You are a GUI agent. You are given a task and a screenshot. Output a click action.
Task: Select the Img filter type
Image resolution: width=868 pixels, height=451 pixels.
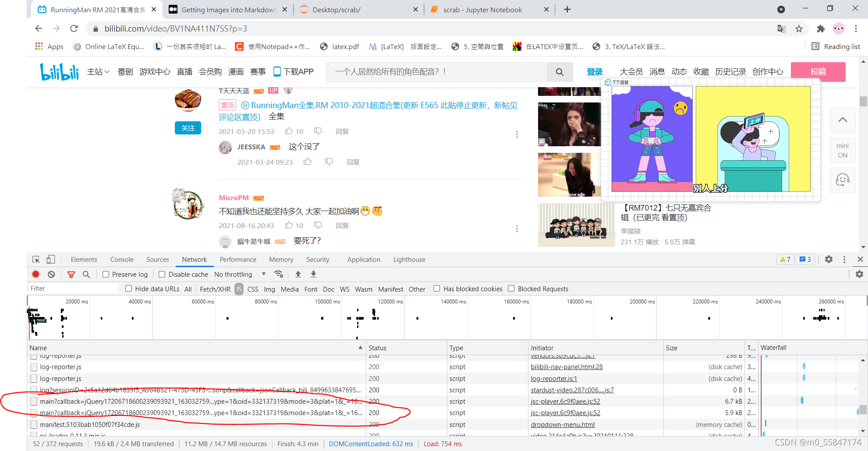[269, 289]
